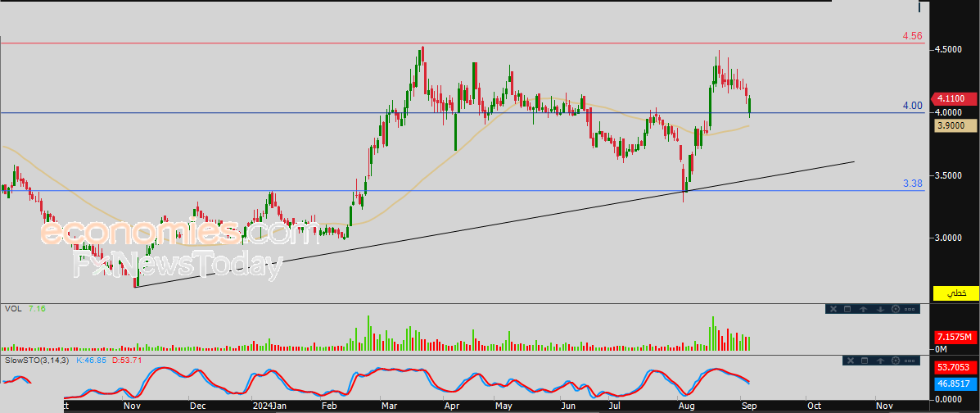Open VOL indicator settings gear
This screenshot has height=413, width=980.
(896, 309)
